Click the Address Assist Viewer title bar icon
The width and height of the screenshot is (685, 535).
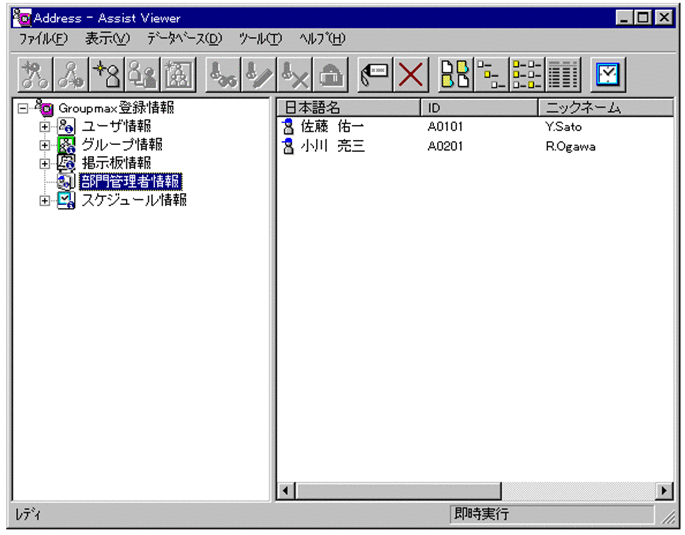pyautogui.click(x=22, y=17)
